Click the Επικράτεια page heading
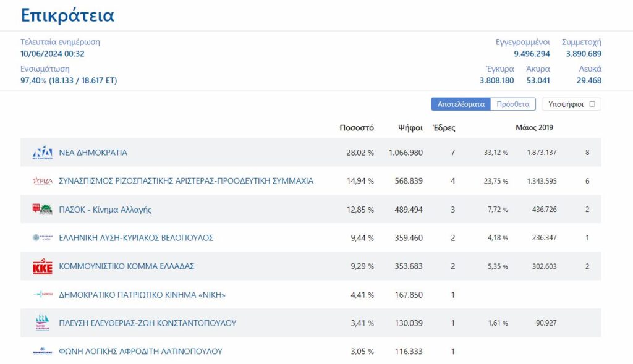This screenshot has width=633, height=364. click(x=67, y=15)
